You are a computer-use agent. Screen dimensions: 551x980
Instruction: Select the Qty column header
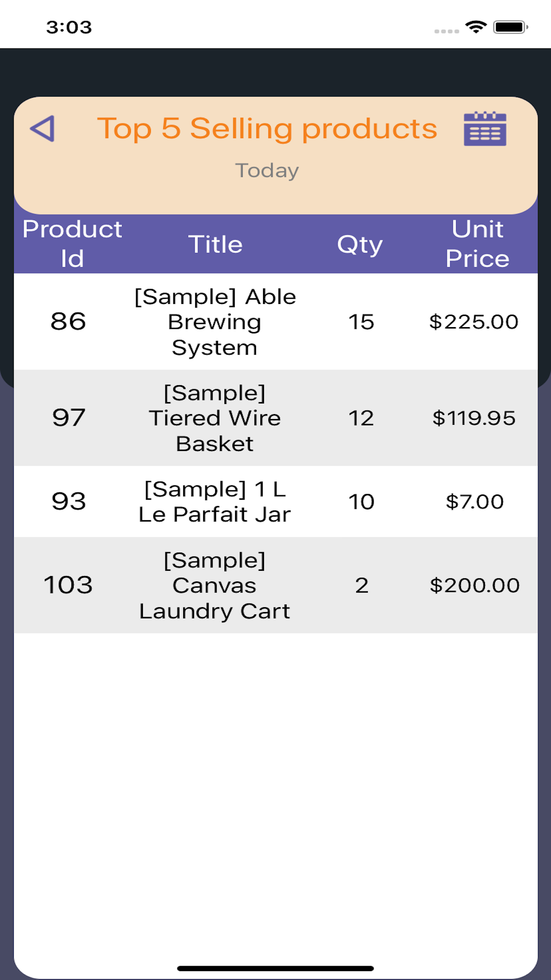pyautogui.click(x=360, y=244)
